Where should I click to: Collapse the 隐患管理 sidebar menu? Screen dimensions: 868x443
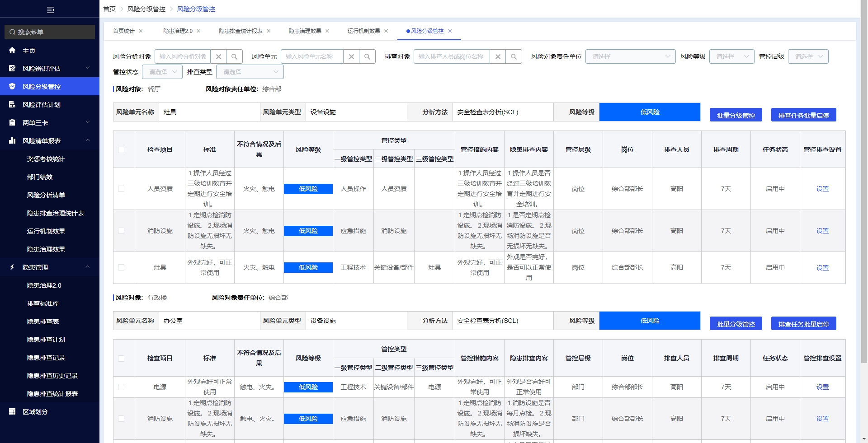coord(88,267)
